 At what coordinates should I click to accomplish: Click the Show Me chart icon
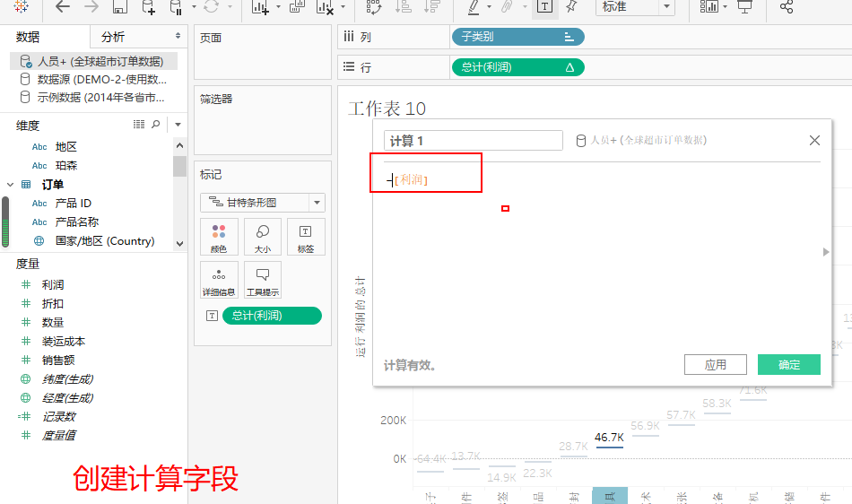(709, 6)
